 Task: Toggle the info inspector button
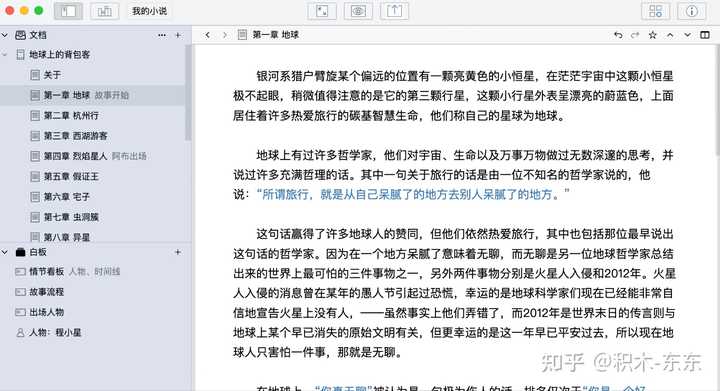(x=692, y=11)
